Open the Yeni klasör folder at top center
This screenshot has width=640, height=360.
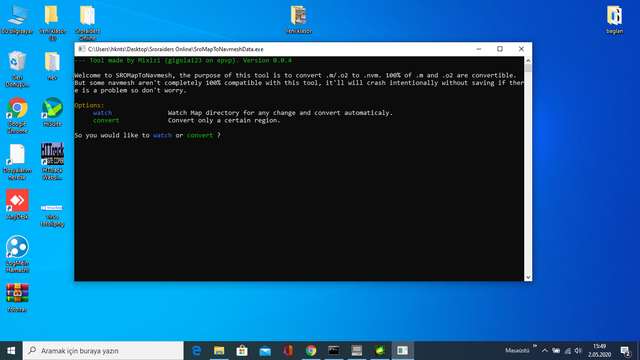pyautogui.click(x=298, y=20)
